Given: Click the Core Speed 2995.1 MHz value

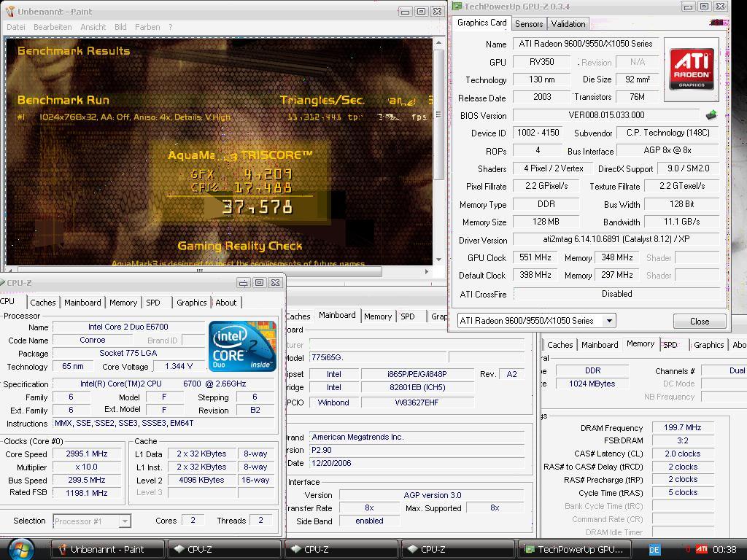Looking at the screenshot, I should (x=87, y=454).
